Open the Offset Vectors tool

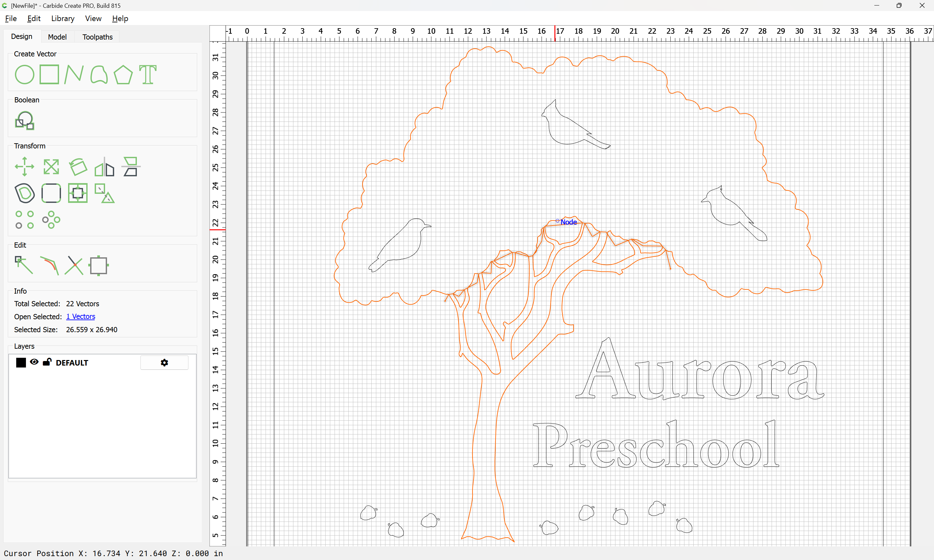coord(25,193)
